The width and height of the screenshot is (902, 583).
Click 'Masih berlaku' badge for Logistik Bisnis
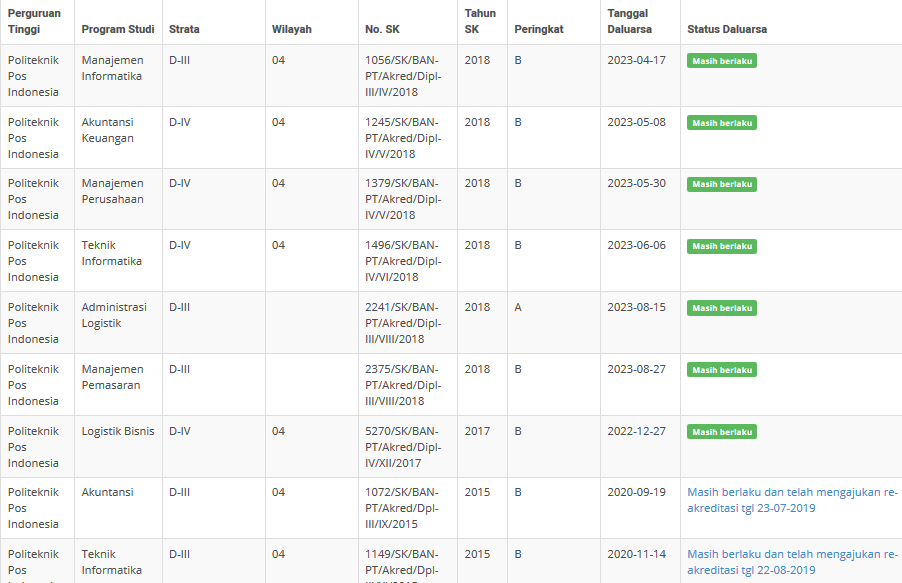[721, 432]
